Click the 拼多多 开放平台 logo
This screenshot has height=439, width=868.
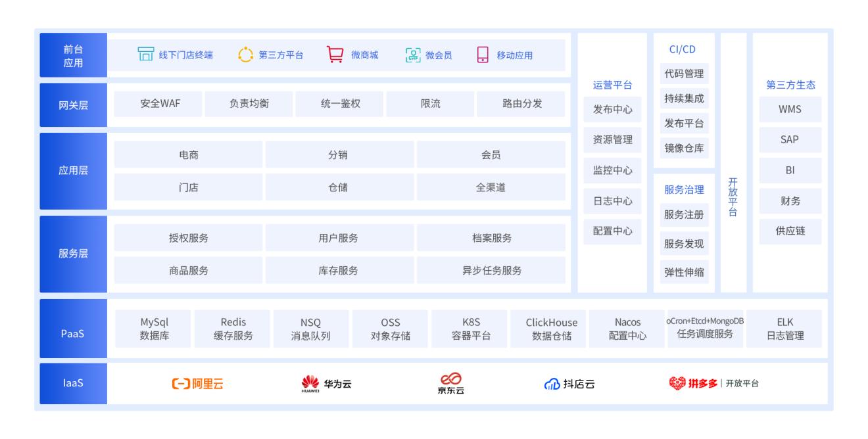click(713, 384)
